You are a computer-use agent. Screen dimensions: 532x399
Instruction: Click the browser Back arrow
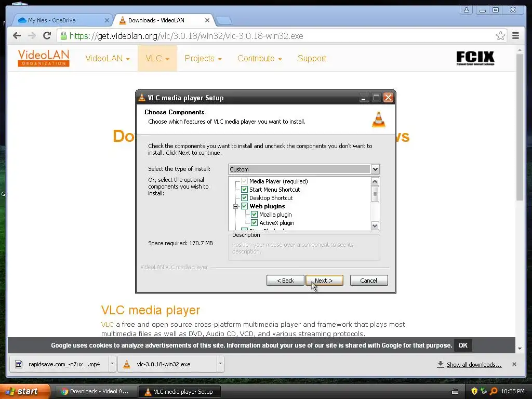tap(17, 36)
